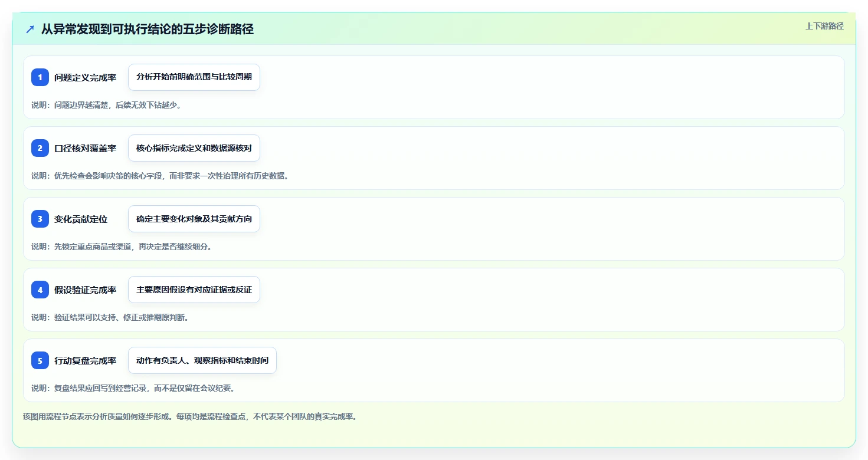
Task: Click the note 验证结果可以支持、修正或推翻原判断
Action: pyautogui.click(x=110, y=317)
